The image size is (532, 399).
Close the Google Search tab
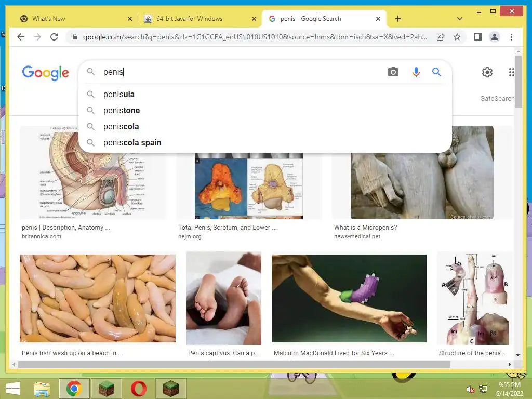tap(378, 19)
